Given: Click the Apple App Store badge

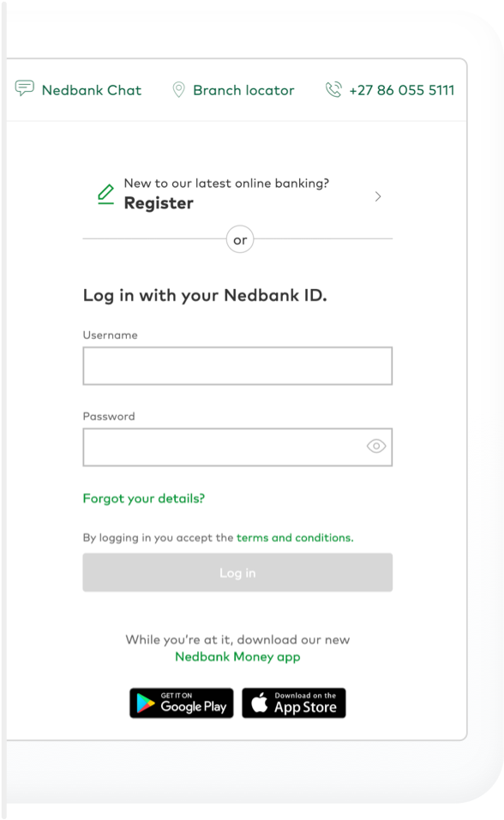Looking at the screenshot, I should (293, 702).
